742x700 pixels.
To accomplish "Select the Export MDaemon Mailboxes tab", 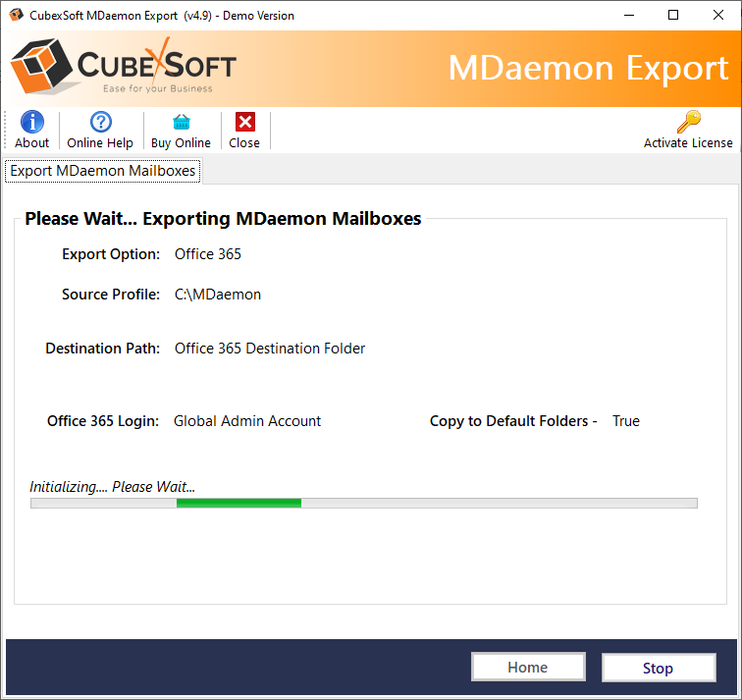I will (103, 171).
